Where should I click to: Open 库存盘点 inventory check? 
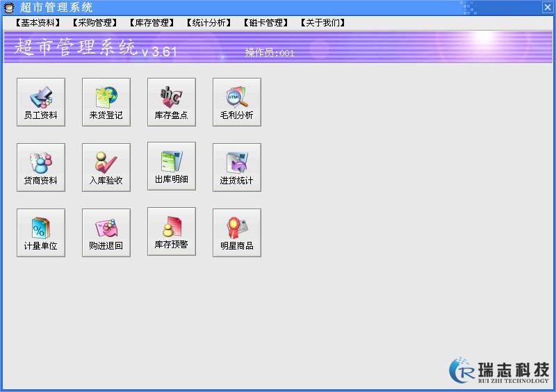point(172,102)
